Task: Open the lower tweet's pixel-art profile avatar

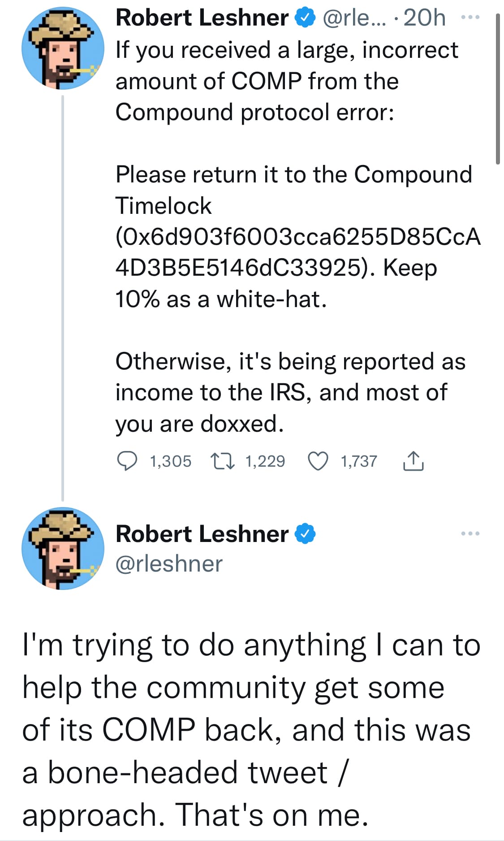Action: point(63,548)
